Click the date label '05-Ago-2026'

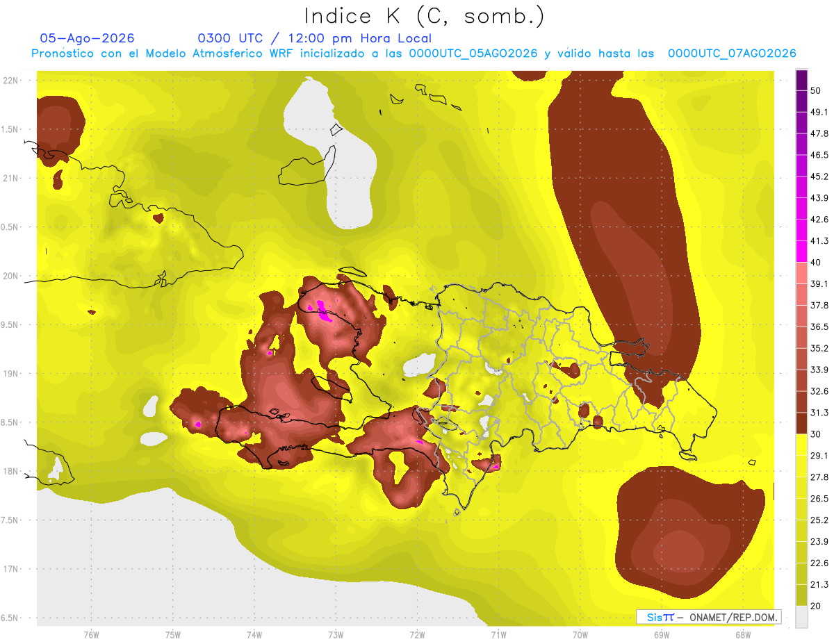[x=88, y=38]
